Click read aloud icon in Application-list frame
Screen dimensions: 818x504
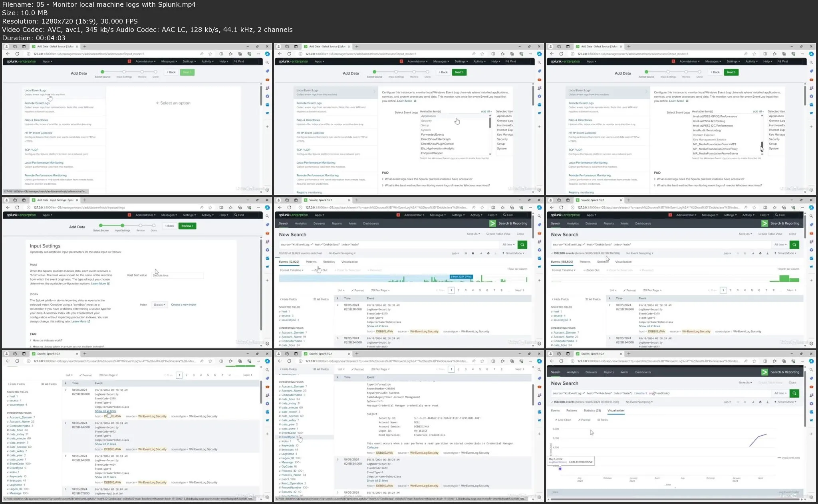[x=474, y=54]
